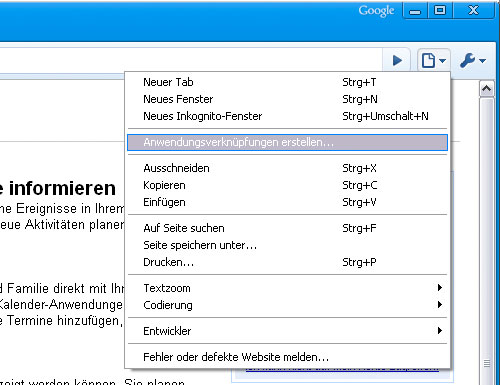Click the Go arrow button in toolbar

[397, 61]
